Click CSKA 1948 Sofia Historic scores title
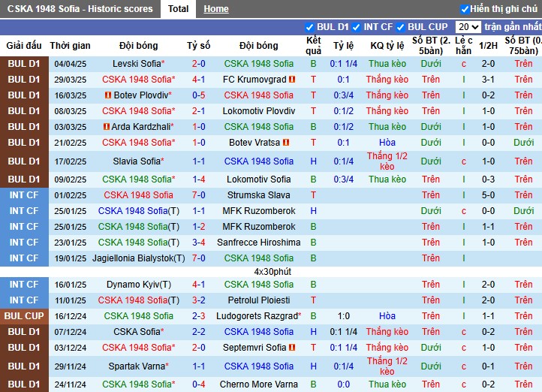This screenshot has width=542, height=392. tap(80, 9)
